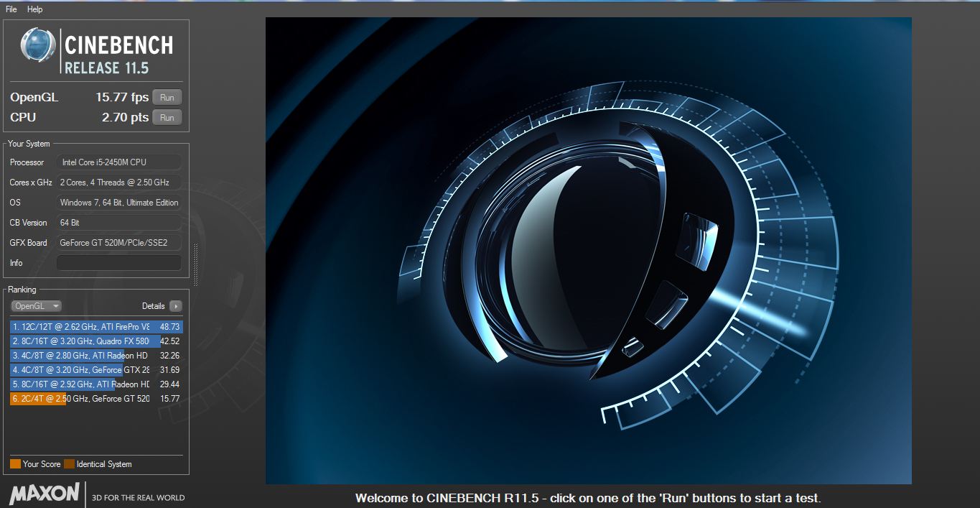Click the score 48.73 in ranking list
The height and width of the screenshot is (508, 980).
[x=169, y=327]
